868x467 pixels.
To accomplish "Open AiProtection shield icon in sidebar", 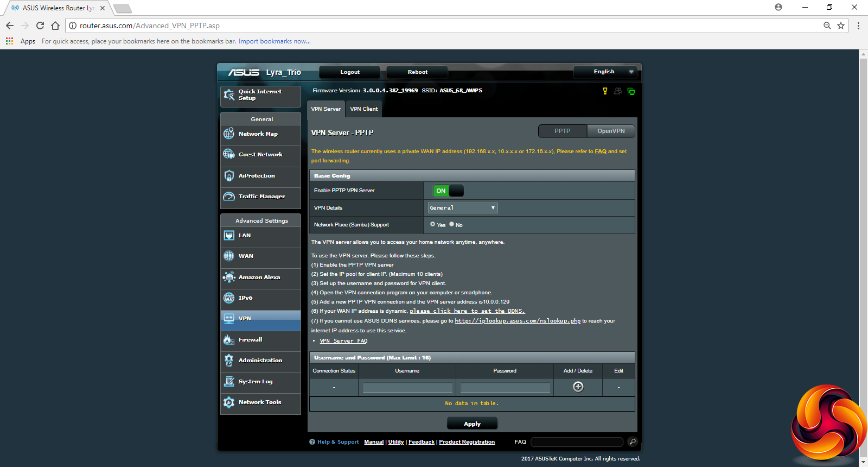I will click(229, 175).
